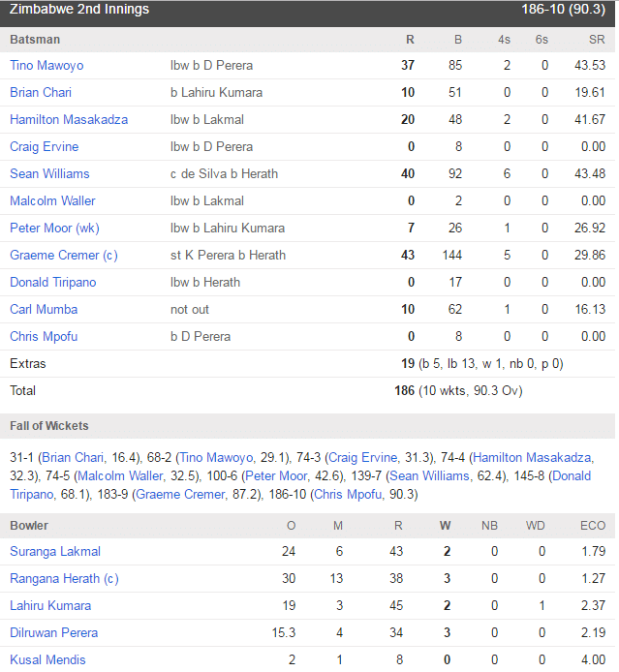Open Dilruwan Perera's bowler profile
Image resolution: width=619 pixels, height=672 pixels.
(54, 632)
